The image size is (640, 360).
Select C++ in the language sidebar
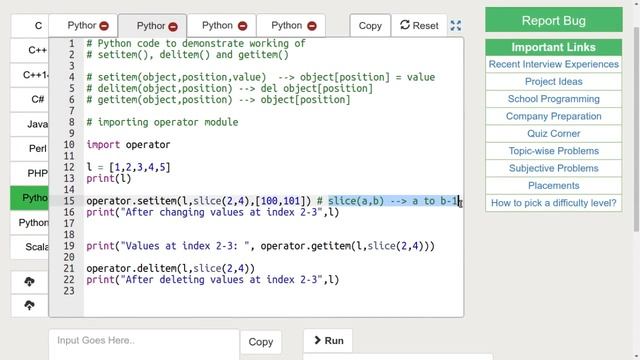tap(30, 50)
